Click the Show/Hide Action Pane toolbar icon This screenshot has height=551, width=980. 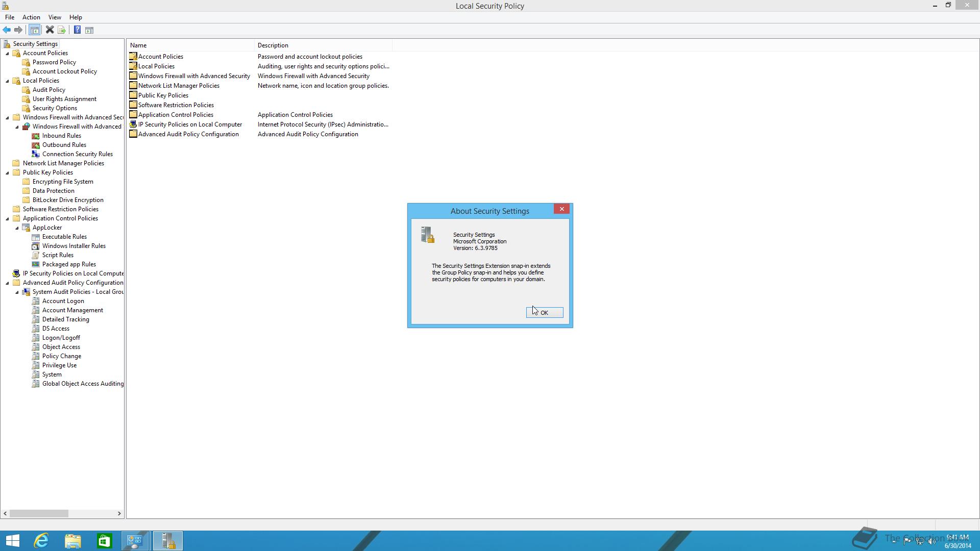[x=89, y=30]
